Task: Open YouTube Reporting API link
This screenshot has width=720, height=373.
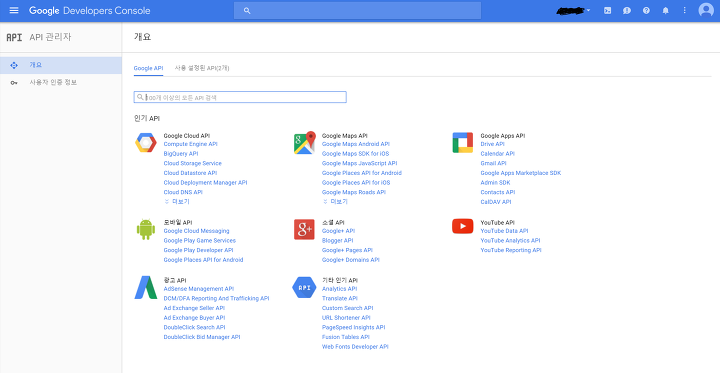Action: coord(511,250)
